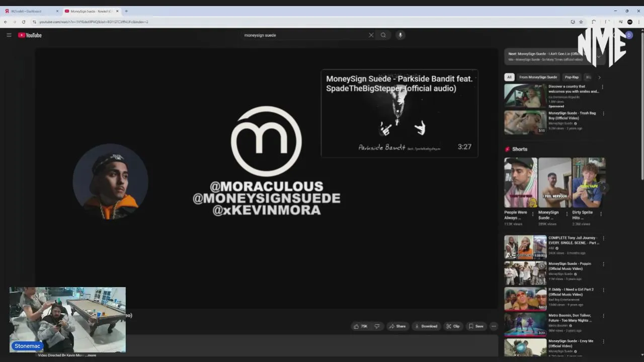Screen dimensions: 644x362
Task: Select the 'Pop-Rap' filter chip
Action: pos(572,77)
